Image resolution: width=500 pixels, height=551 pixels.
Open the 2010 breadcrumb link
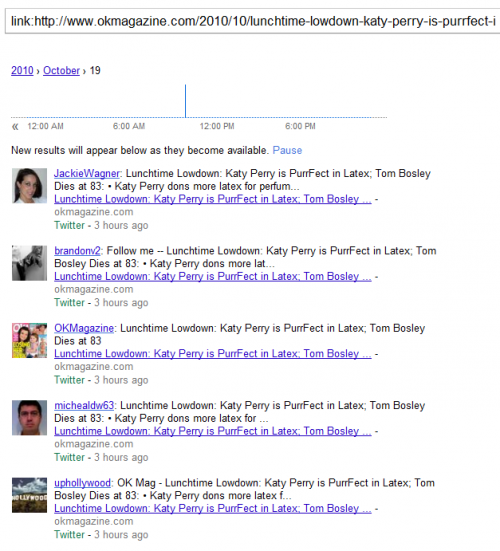[22, 70]
